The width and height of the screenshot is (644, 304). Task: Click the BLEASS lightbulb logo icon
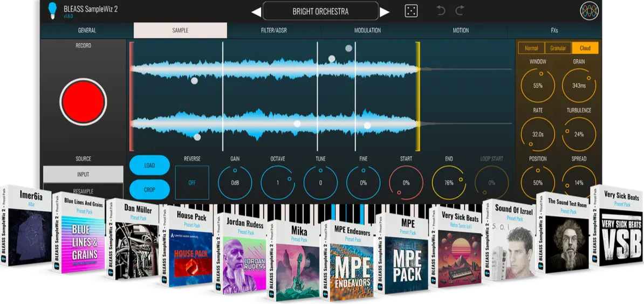click(52, 10)
